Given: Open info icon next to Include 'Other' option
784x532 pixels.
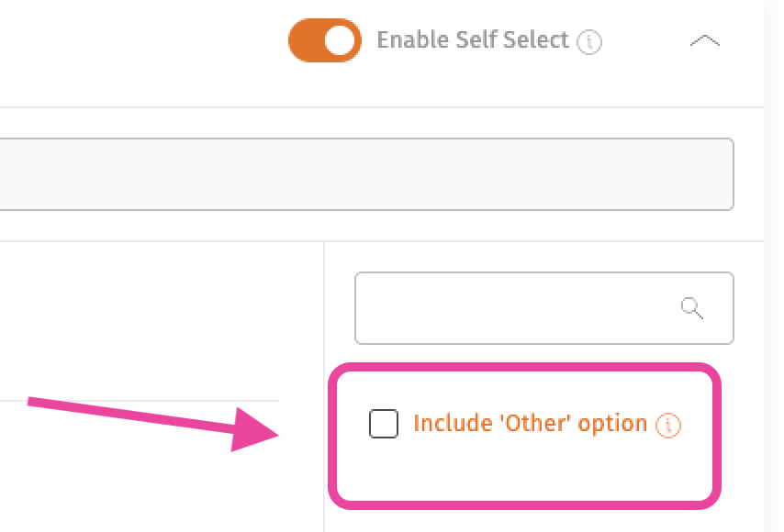Looking at the screenshot, I should pos(668,425).
